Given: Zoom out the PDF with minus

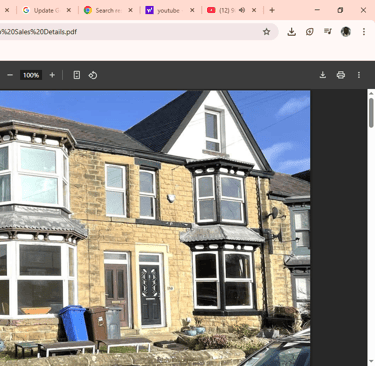Looking at the screenshot, I should click(10, 75).
